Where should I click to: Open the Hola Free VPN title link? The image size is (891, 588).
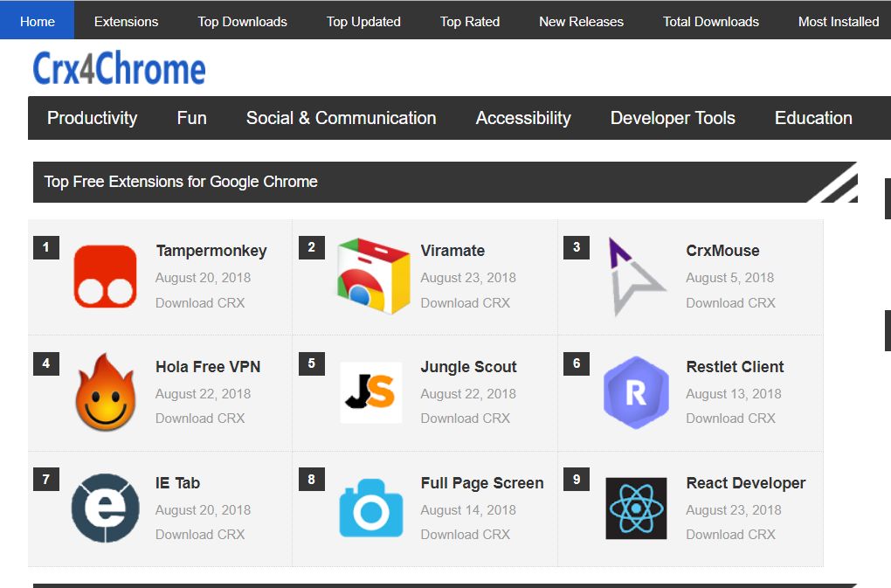point(208,366)
